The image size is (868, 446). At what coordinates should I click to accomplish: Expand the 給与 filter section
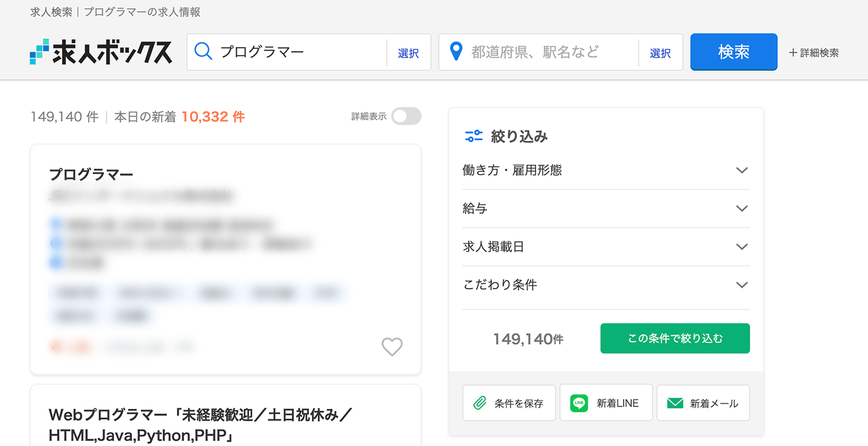pos(606,209)
